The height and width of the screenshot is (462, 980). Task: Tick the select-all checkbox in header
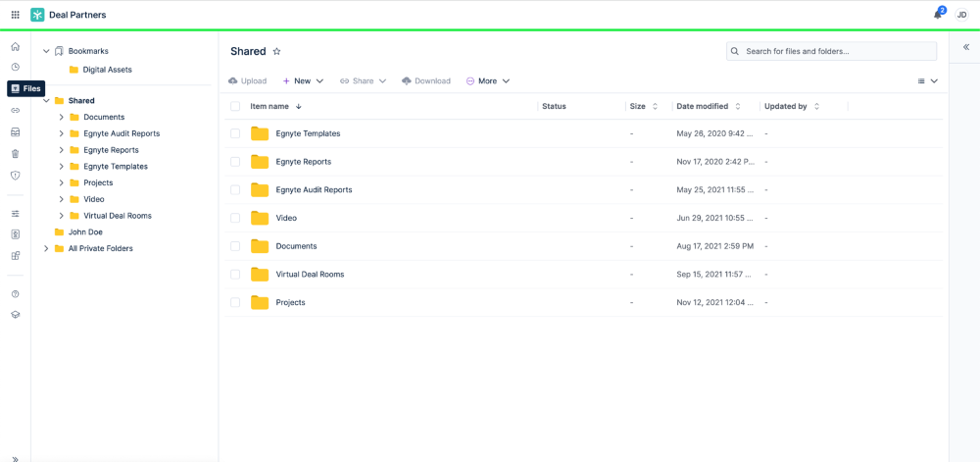235,106
